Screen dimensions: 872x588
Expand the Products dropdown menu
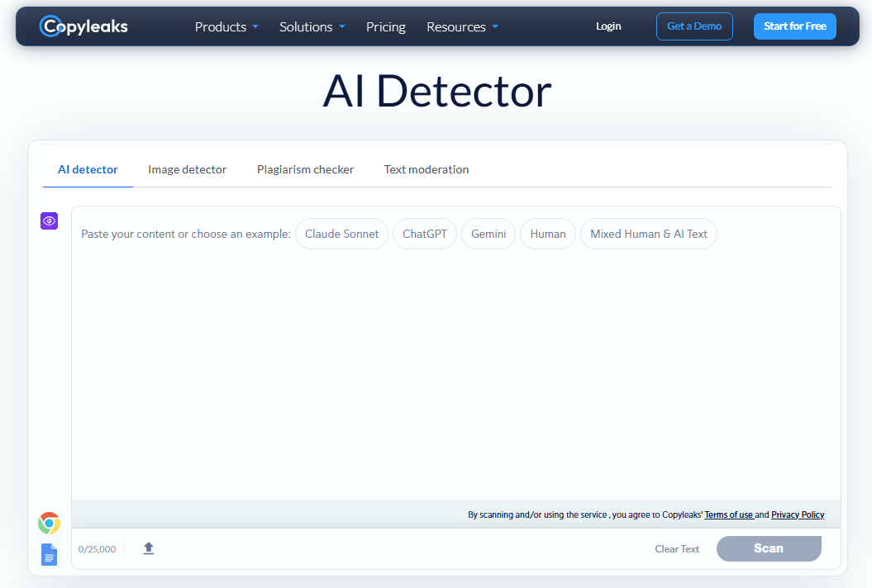point(226,26)
